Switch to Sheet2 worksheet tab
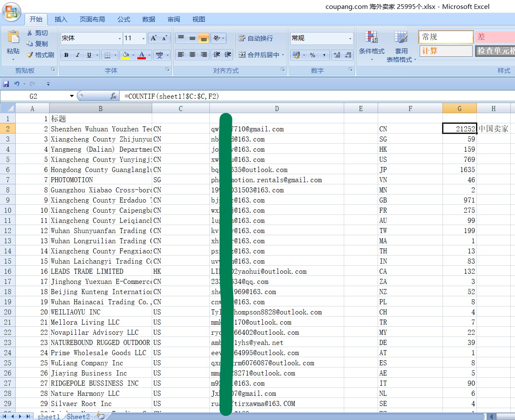Viewport: 515px width, 420px height. 78,417
